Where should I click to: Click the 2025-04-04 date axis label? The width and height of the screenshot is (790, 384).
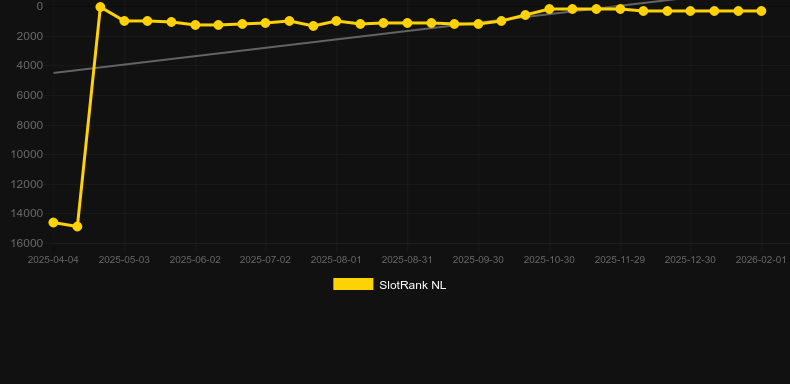coord(53,260)
